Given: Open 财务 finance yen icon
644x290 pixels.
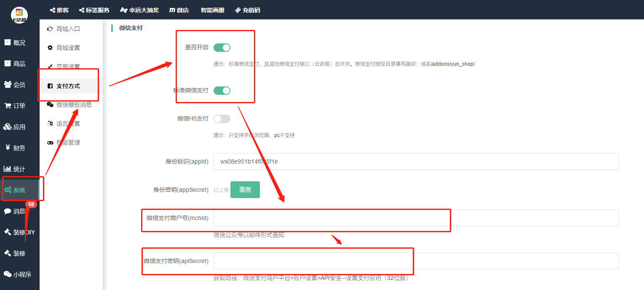Looking at the screenshot, I should (x=8, y=148).
